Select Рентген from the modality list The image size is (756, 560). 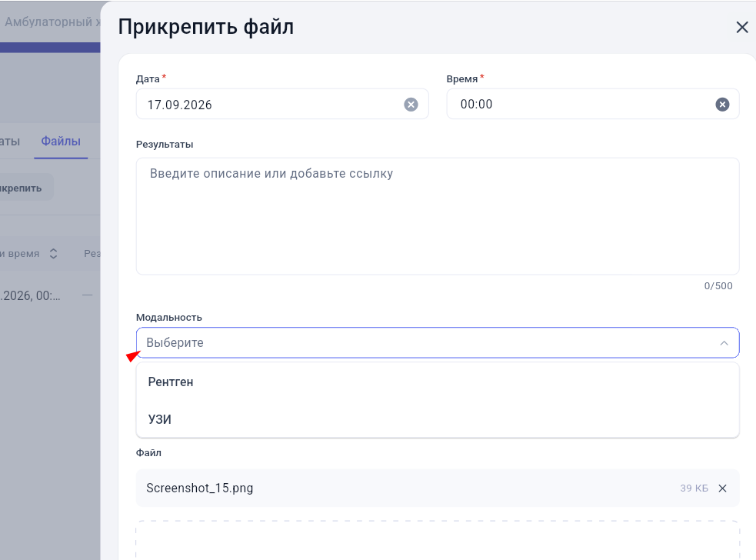(x=438, y=382)
